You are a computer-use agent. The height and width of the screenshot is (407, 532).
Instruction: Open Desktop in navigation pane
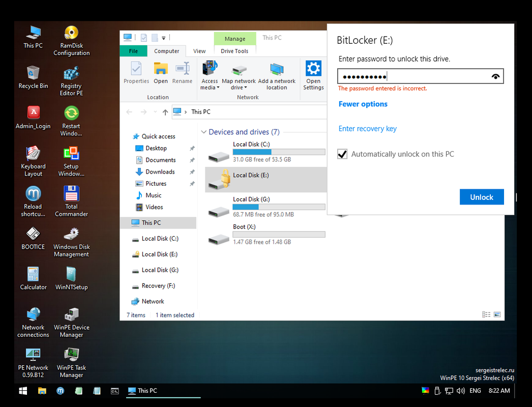tap(156, 149)
